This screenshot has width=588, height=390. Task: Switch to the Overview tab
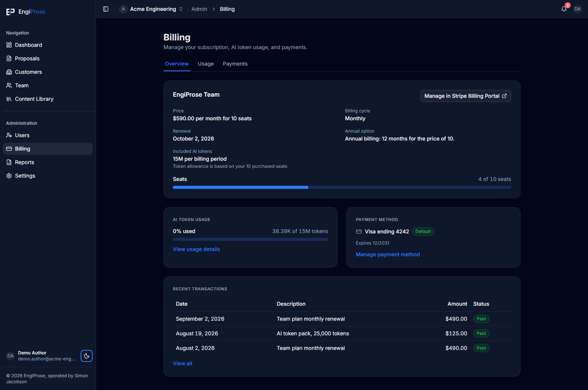coord(177,64)
